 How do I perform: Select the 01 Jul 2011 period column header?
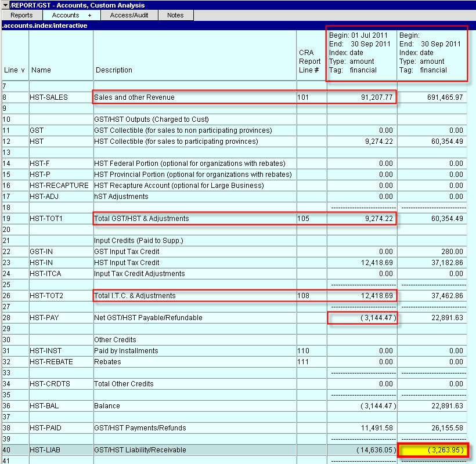361,53
